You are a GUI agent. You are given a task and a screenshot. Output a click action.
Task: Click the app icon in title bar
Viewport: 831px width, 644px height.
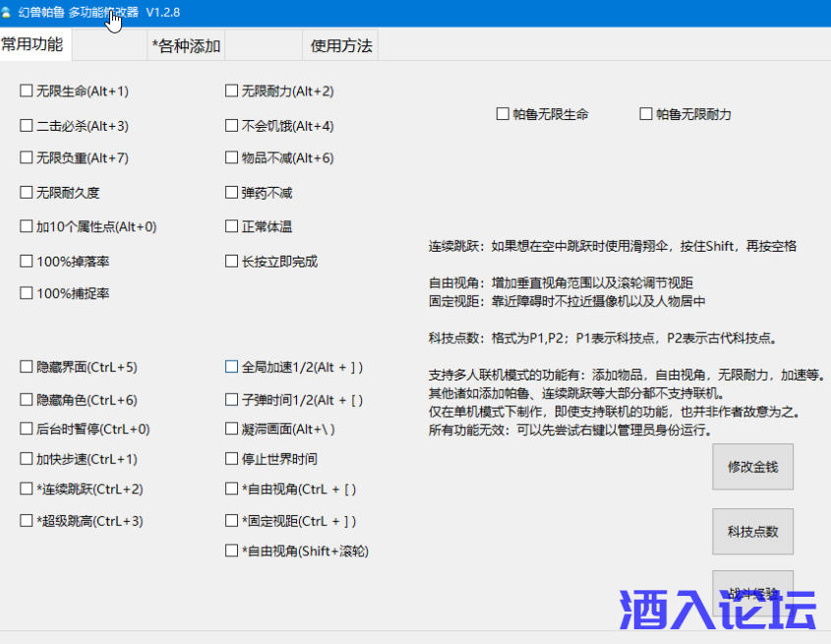(x=8, y=13)
